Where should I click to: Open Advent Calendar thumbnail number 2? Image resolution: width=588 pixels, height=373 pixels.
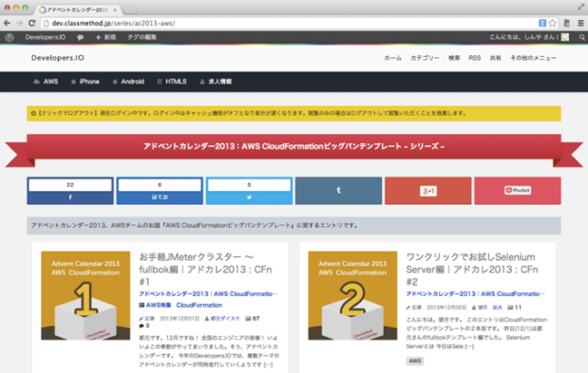[353, 296]
